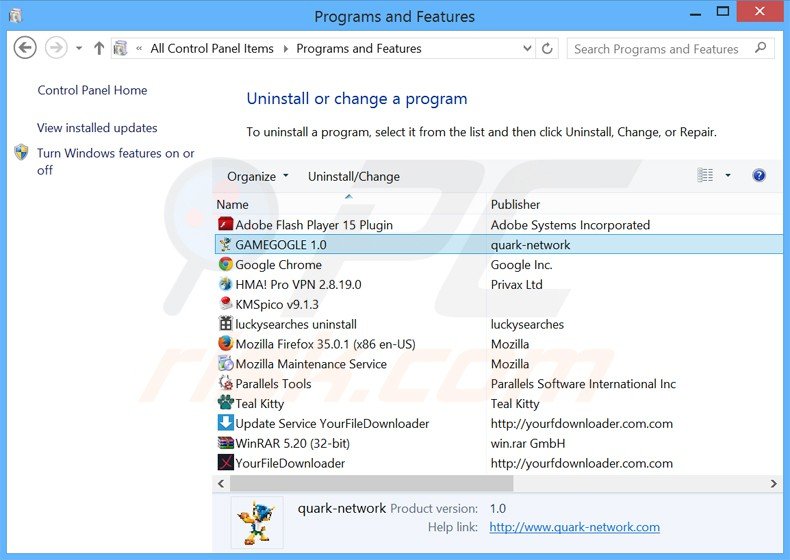The image size is (790, 560).
Task: Go up one level with Up arrow
Action: [x=99, y=48]
